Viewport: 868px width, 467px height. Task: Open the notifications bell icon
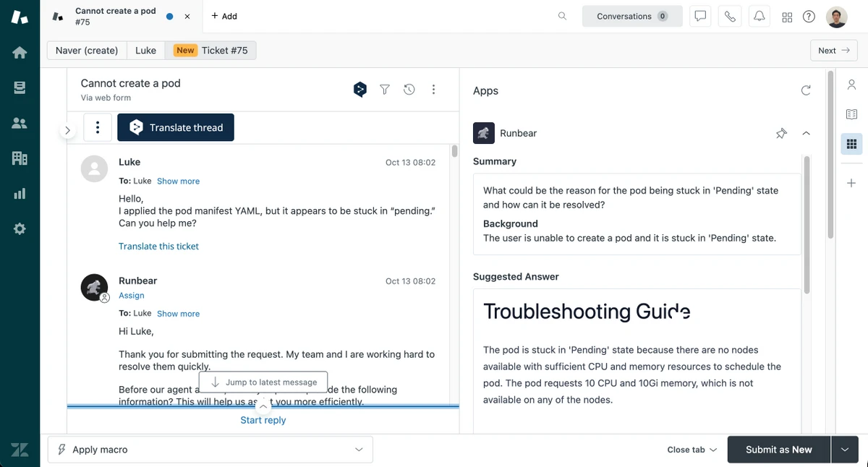[x=759, y=16]
